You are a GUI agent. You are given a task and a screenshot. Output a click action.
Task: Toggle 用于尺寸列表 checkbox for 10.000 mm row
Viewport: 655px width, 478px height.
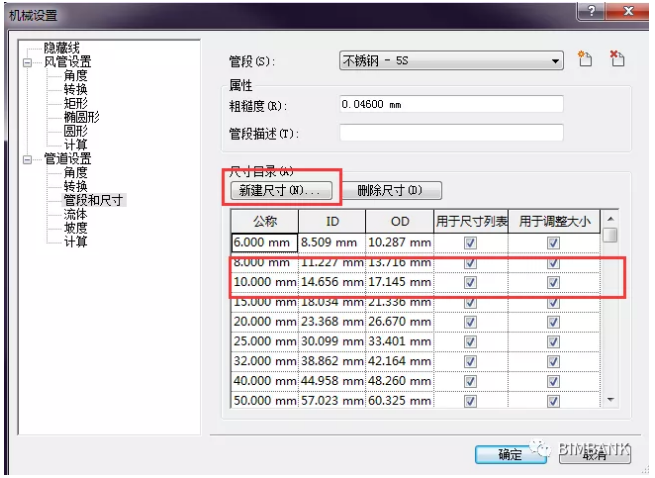click(470, 282)
